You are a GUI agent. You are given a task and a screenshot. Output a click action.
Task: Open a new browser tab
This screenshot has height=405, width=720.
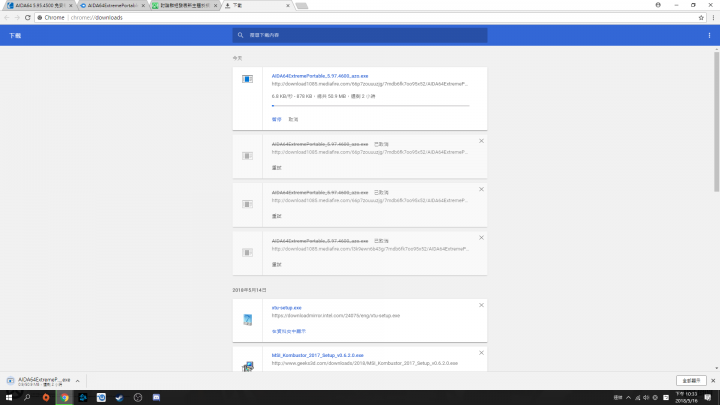point(302,6)
